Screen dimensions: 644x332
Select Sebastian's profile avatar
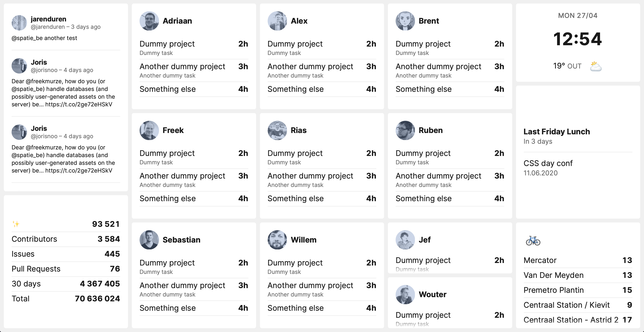149,240
